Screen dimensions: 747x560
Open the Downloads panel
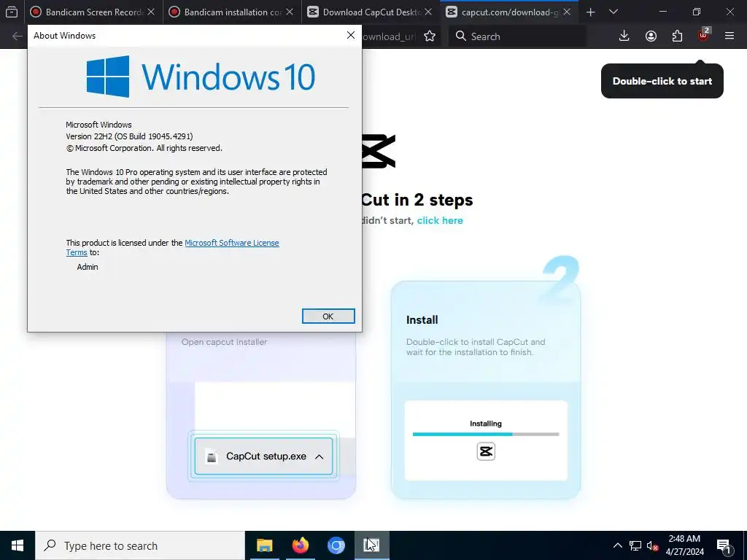624,36
